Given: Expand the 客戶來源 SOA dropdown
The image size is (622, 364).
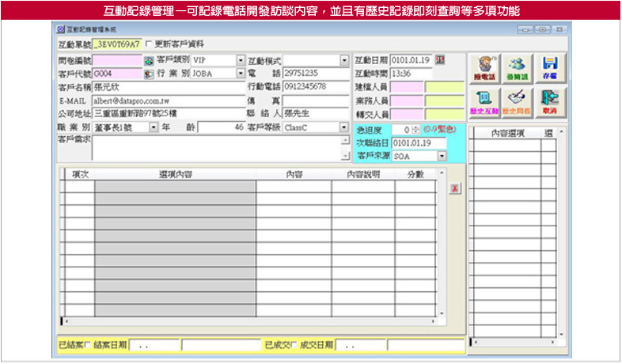Looking at the screenshot, I should tap(442, 156).
